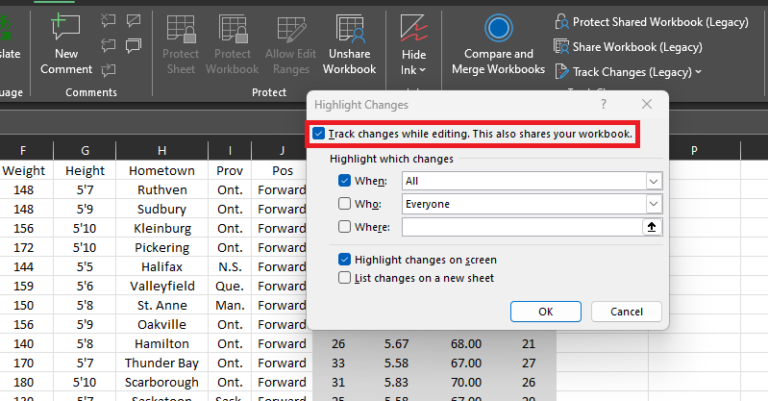Click the cell containing Kleinburg

[162, 228]
